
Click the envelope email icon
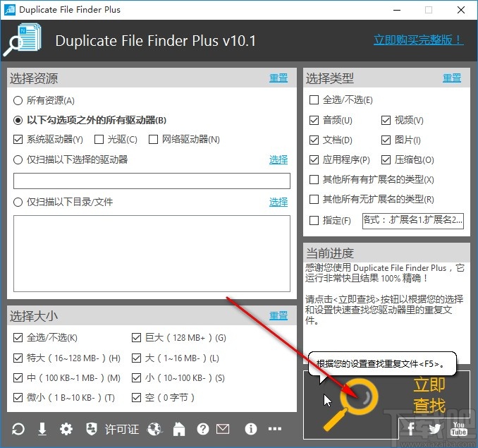pos(223,429)
